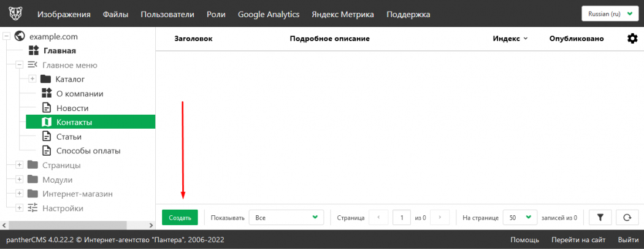Click the pantherCMS panther logo icon
Screen dimensions: 644x249
coord(17,14)
